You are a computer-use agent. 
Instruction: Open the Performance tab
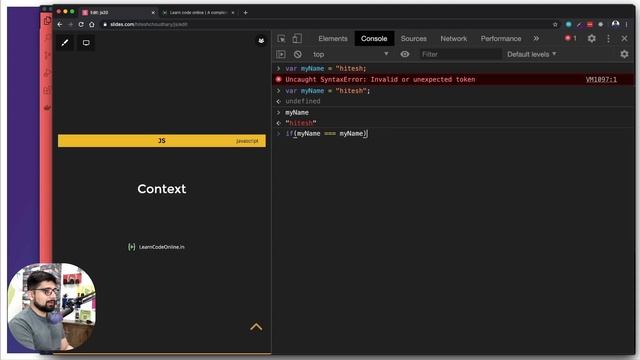pos(501,38)
